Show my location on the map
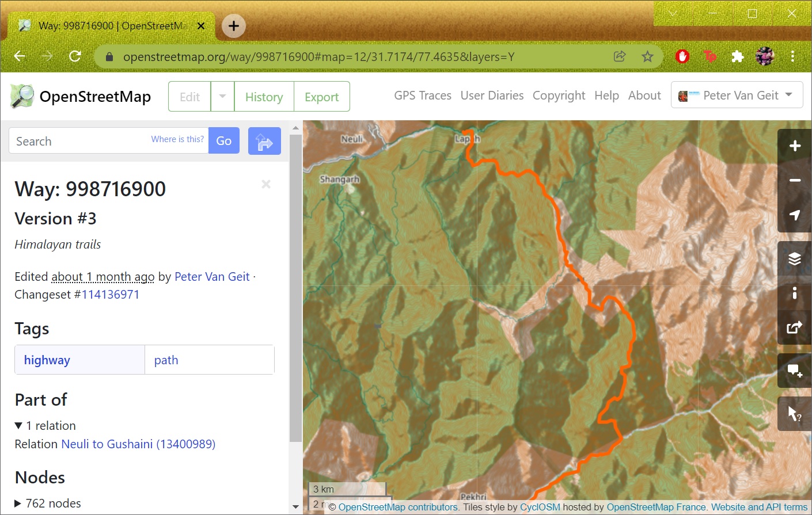This screenshot has width=812, height=515. coord(795,215)
